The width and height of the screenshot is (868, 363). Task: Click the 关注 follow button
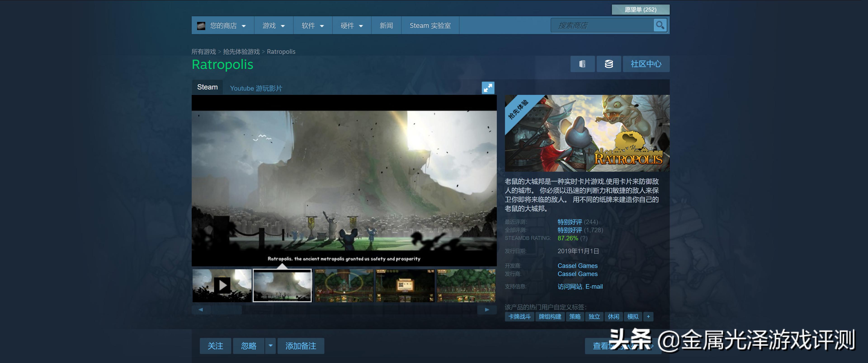tap(215, 346)
